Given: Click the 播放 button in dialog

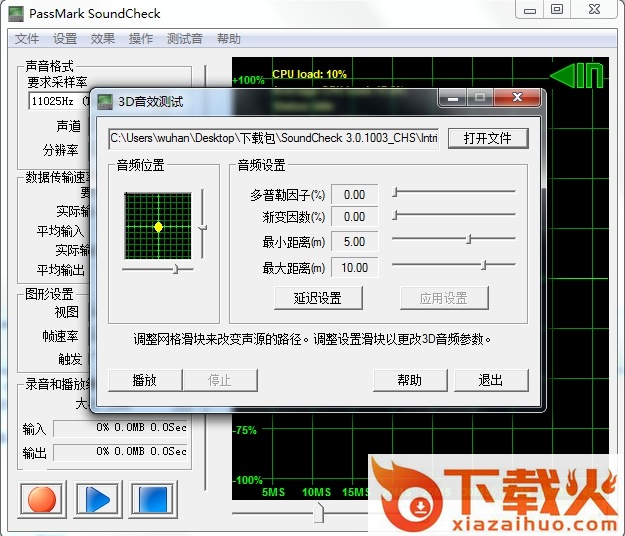Looking at the screenshot, I should tap(145, 380).
